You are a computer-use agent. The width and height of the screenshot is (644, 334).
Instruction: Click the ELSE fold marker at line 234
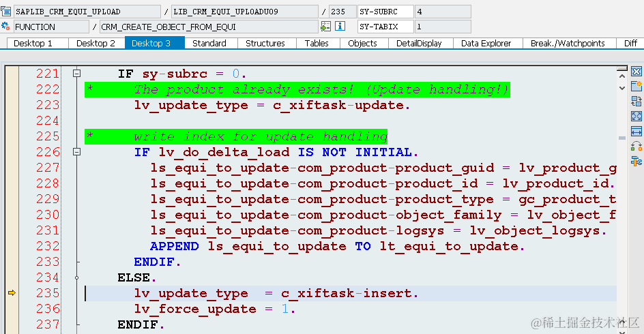77,278
